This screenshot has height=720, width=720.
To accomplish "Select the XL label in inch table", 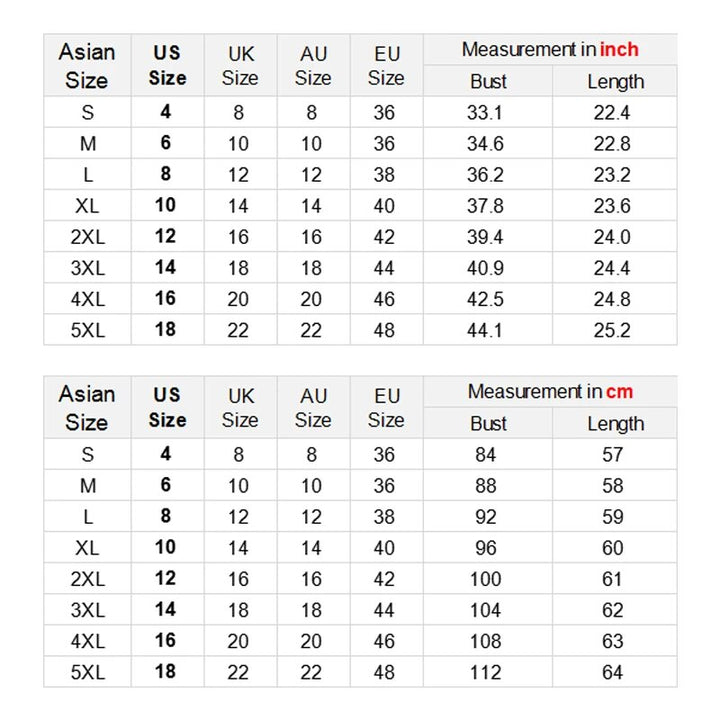I will point(87,206).
